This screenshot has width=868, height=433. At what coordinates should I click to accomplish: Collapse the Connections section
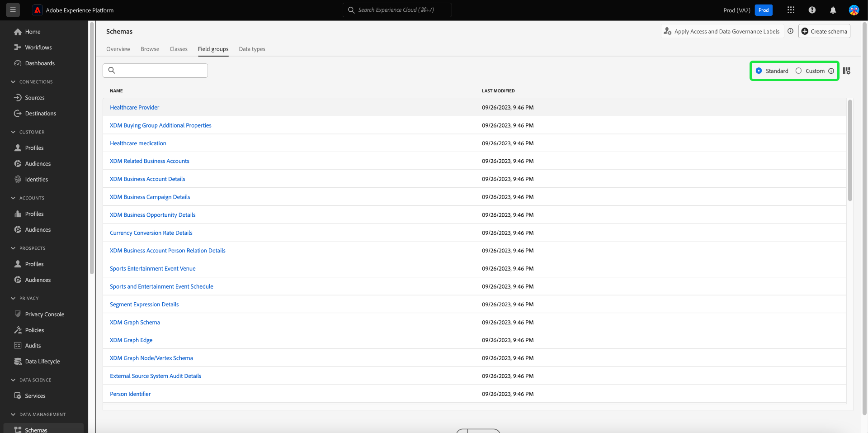pyautogui.click(x=13, y=82)
